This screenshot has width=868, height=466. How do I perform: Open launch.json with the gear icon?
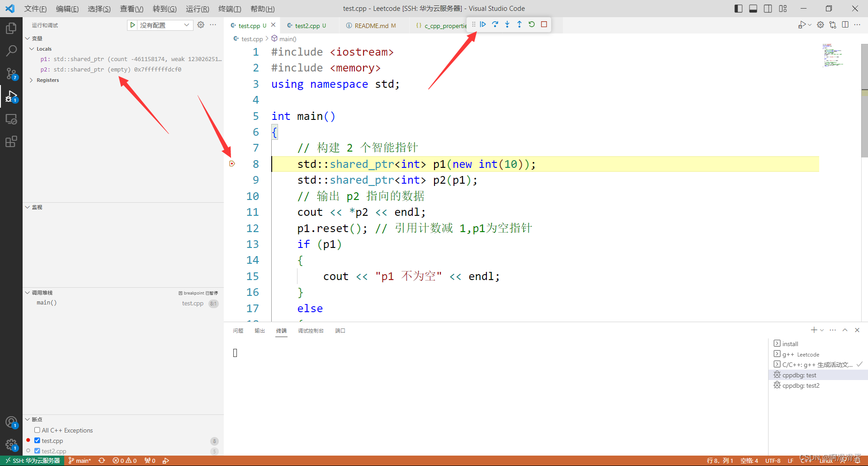pos(201,25)
